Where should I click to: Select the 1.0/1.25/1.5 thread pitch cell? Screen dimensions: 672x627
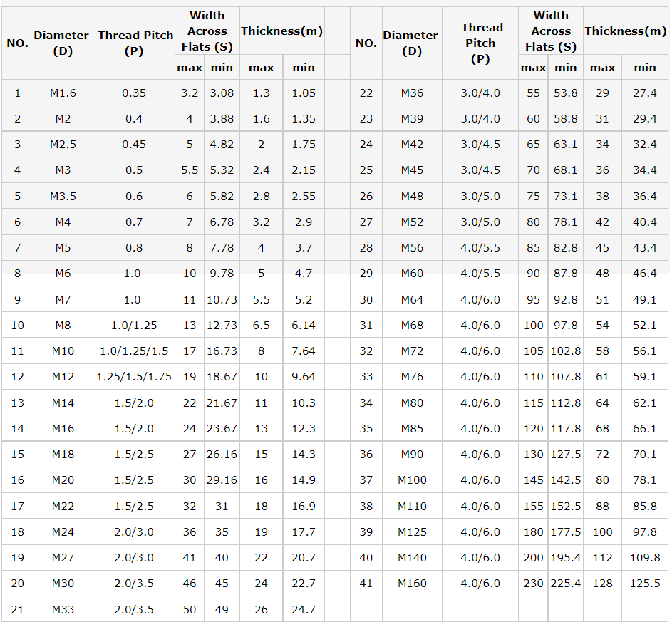134,351
